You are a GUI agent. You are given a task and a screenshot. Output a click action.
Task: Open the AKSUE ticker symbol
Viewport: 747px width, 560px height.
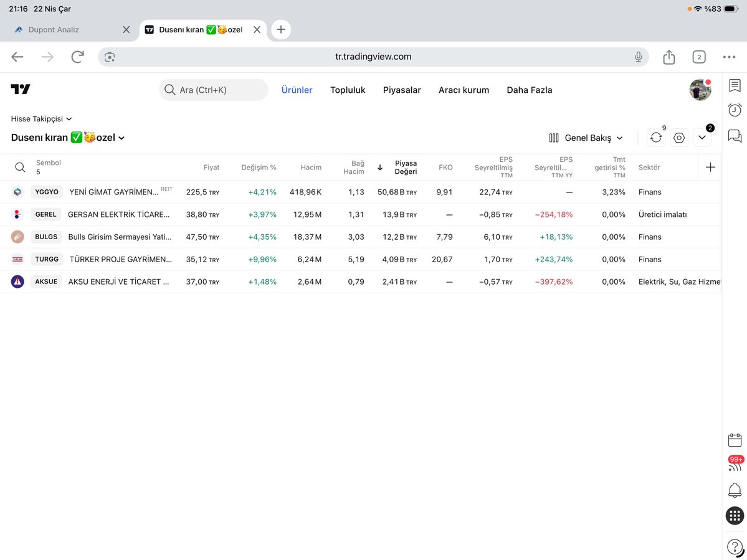point(46,282)
